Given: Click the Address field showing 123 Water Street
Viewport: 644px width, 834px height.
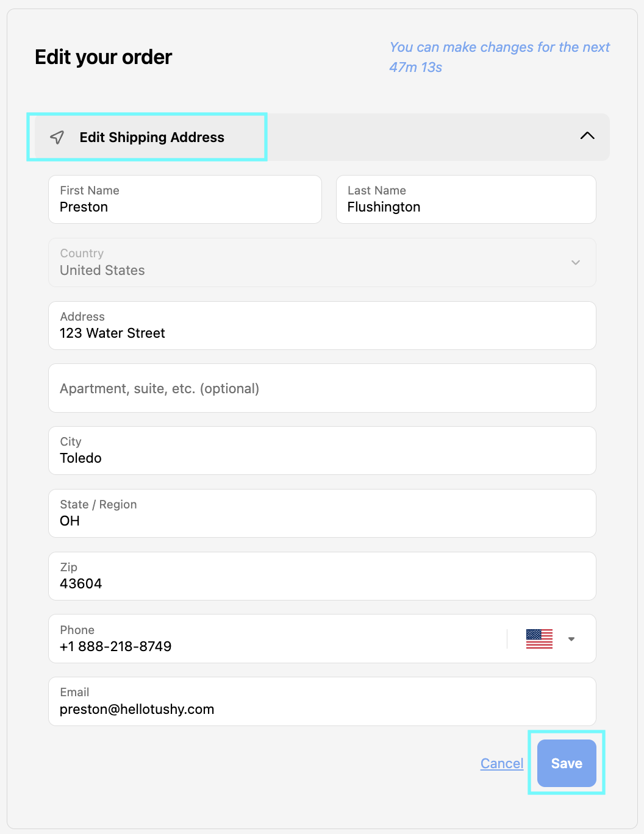Looking at the screenshot, I should 322,326.
